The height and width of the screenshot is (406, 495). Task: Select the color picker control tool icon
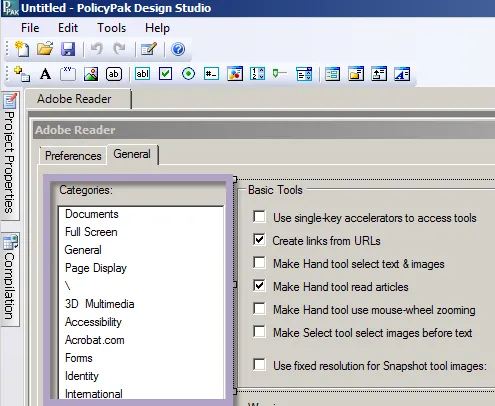tap(235, 74)
